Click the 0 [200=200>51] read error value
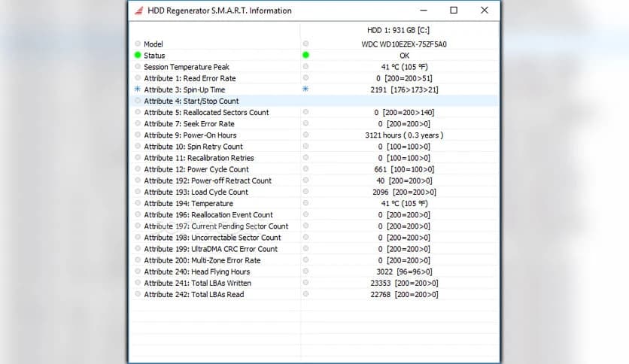629x364 pixels. click(x=404, y=78)
